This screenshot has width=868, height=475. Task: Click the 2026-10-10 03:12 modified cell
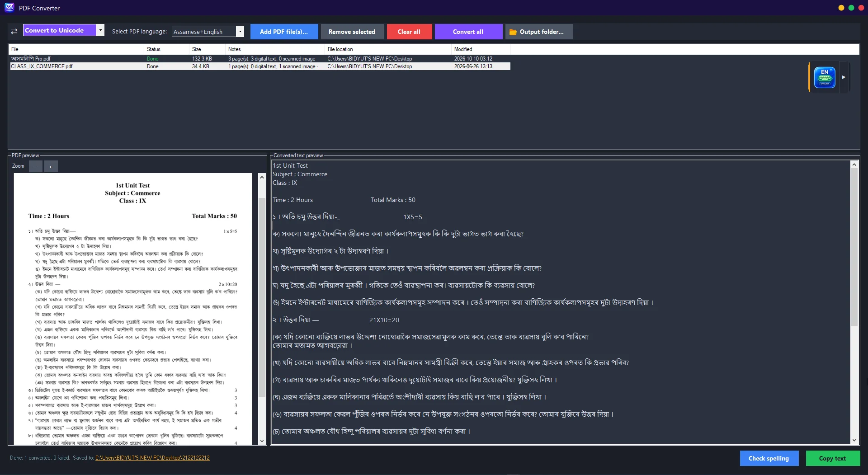pyautogui.click(x=473, y=59)
